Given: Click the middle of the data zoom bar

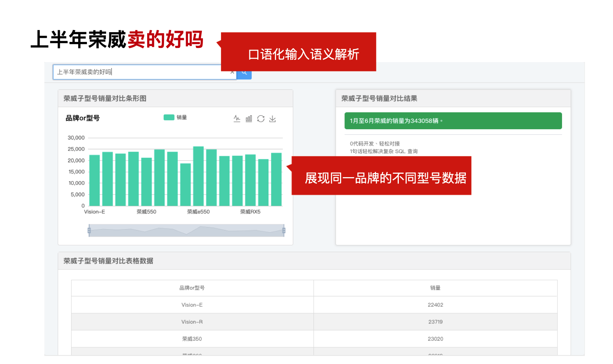Looking at the screenshot, I should (186, 230).
